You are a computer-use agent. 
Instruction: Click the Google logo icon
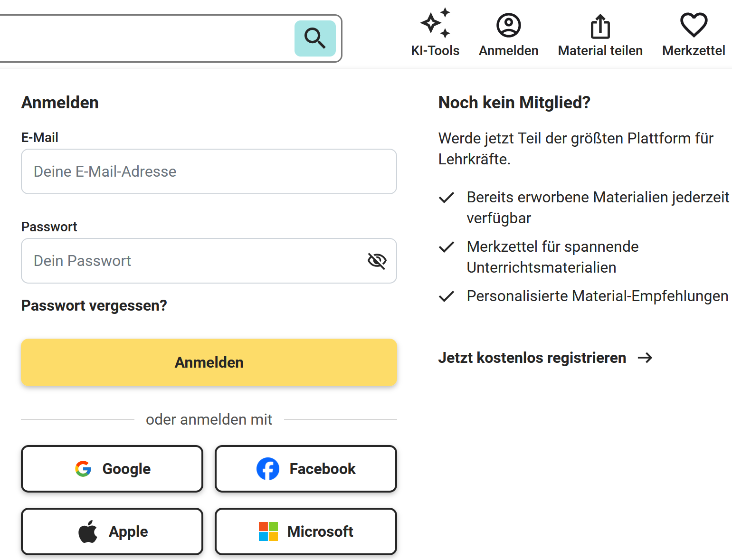coord(83,469)
